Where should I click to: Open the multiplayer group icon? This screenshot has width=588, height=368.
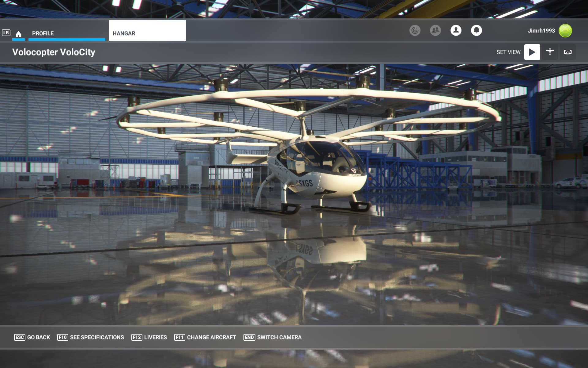point(435,30)
